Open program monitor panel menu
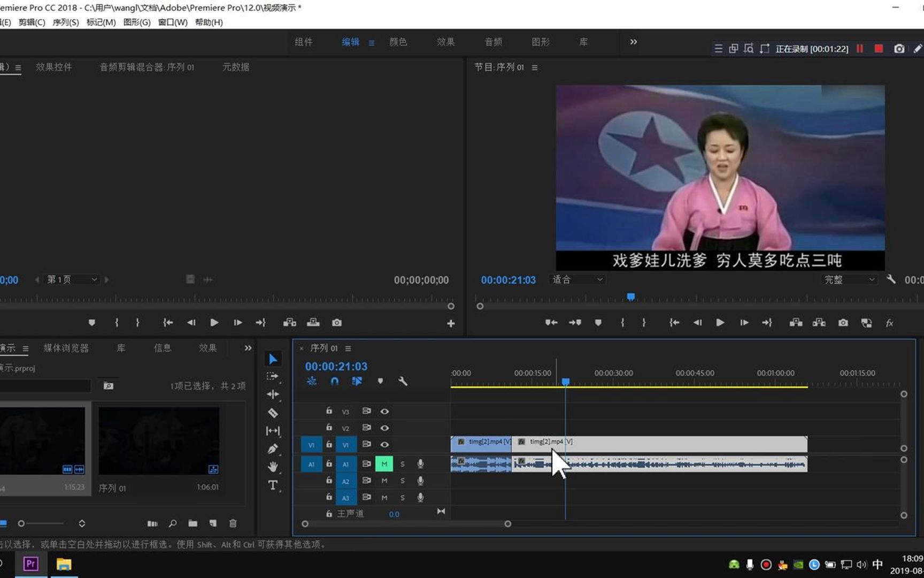The width and height of the screenshot is (924, 578). 535,67
